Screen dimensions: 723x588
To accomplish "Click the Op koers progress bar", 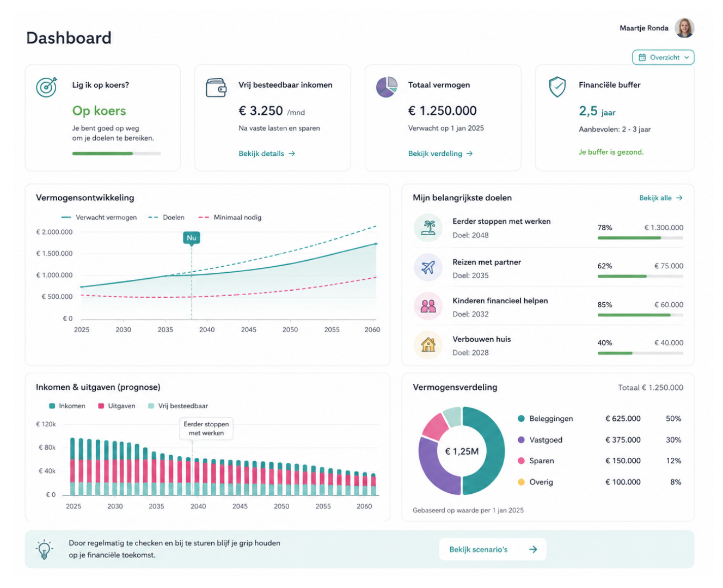I will click(x=117, y=154).
